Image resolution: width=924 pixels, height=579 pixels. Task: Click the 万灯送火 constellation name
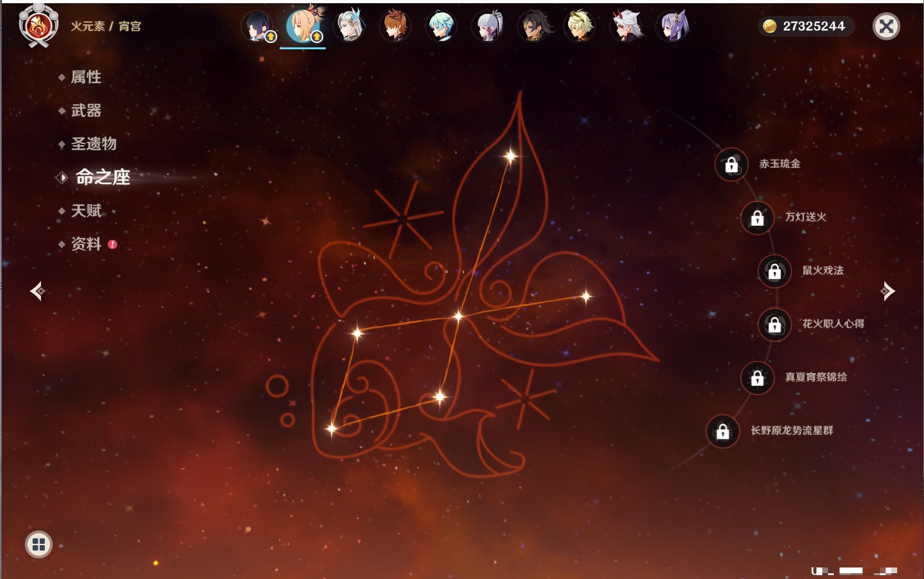click(x=806, y=217)
